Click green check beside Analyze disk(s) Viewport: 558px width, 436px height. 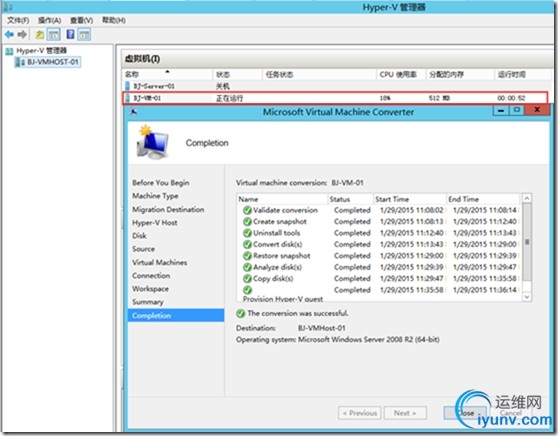247,267
